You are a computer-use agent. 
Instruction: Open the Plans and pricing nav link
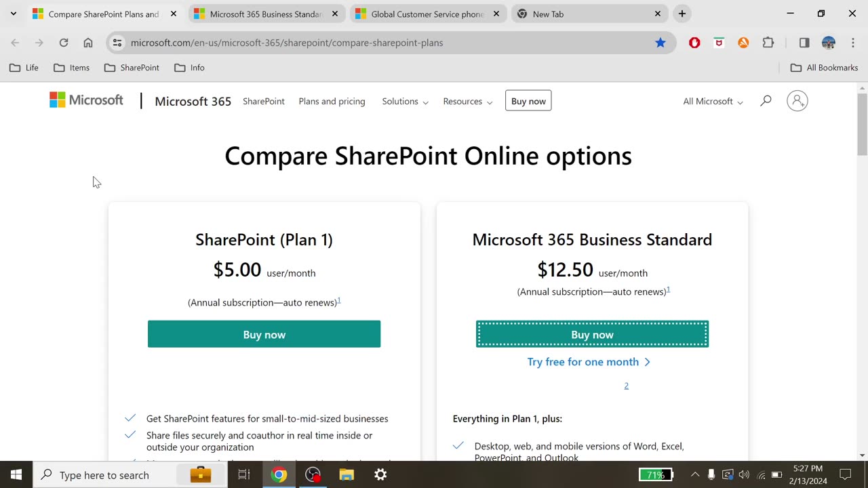(x=332, y=101)
